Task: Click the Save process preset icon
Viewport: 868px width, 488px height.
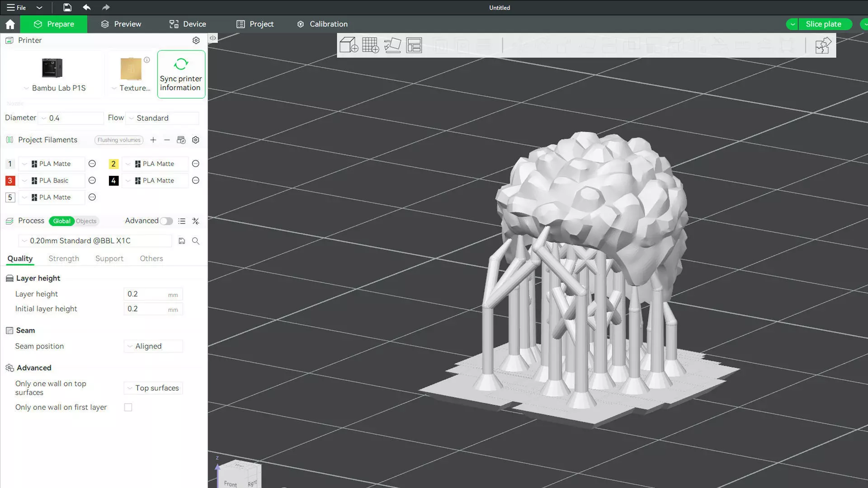Action: point(182,241)
